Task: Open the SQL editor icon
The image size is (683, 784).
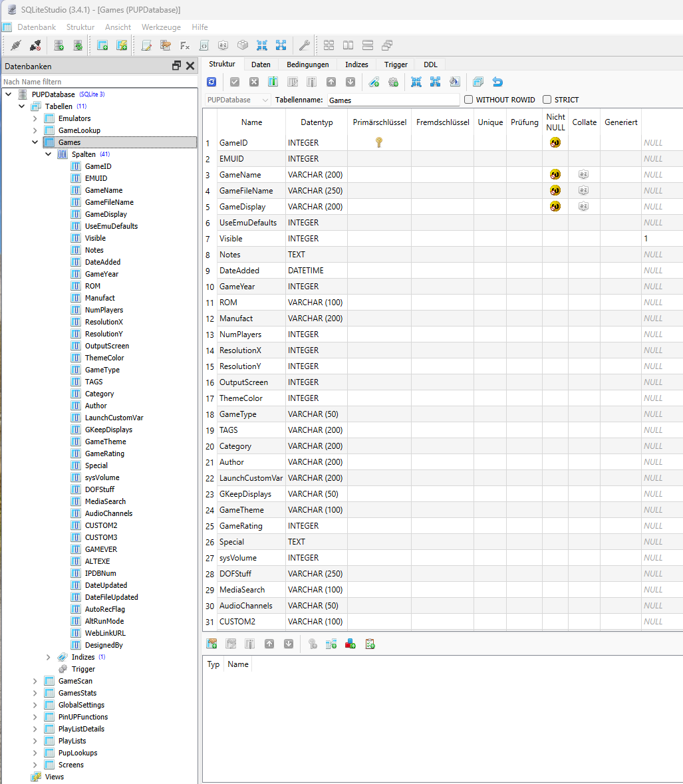Action: coord(146,45)
